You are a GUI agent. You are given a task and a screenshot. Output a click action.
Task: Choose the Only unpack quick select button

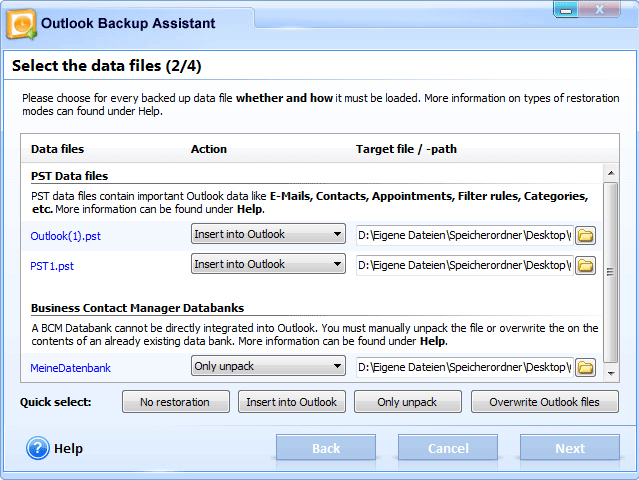pos(407,402)
